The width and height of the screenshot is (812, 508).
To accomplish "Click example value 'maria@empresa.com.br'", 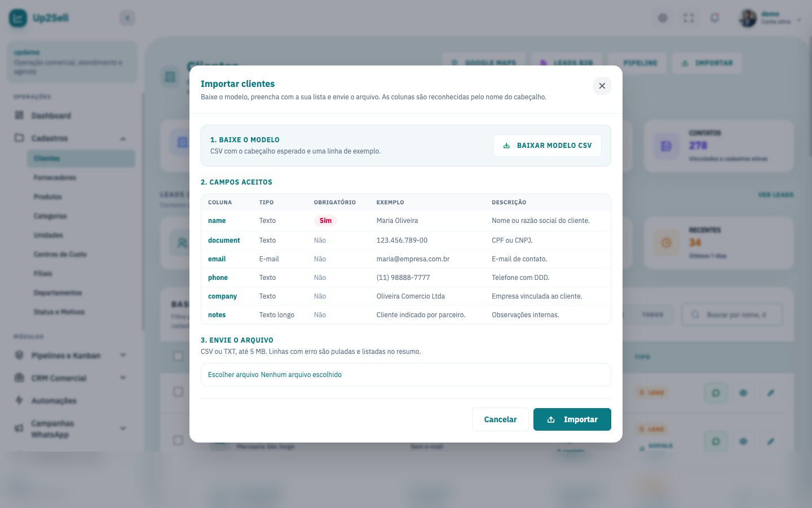I will pyautogui.click(x=413, y=259).
